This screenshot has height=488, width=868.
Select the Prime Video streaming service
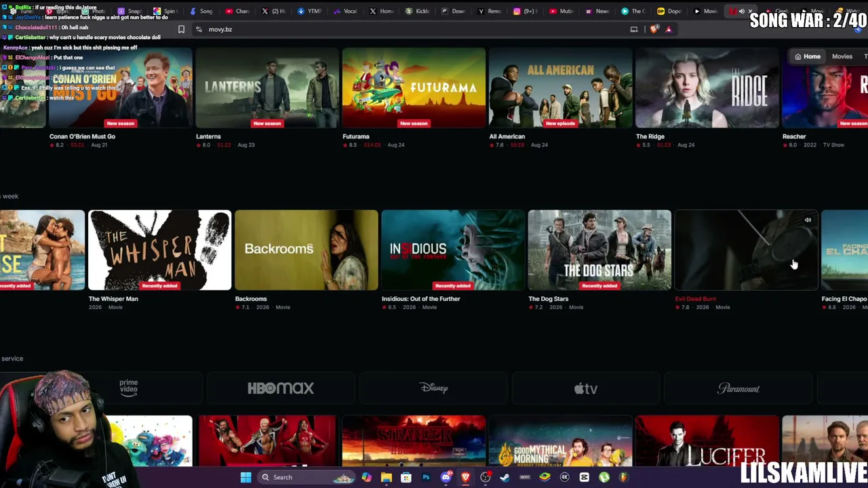129,388
